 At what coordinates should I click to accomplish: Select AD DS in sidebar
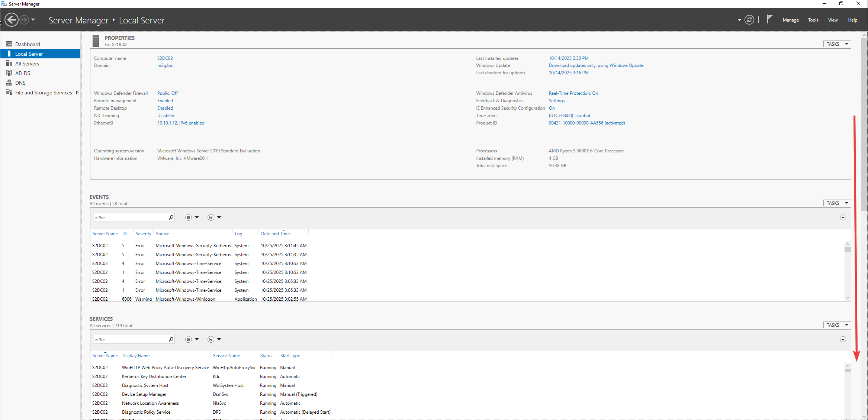pos(23,73)
